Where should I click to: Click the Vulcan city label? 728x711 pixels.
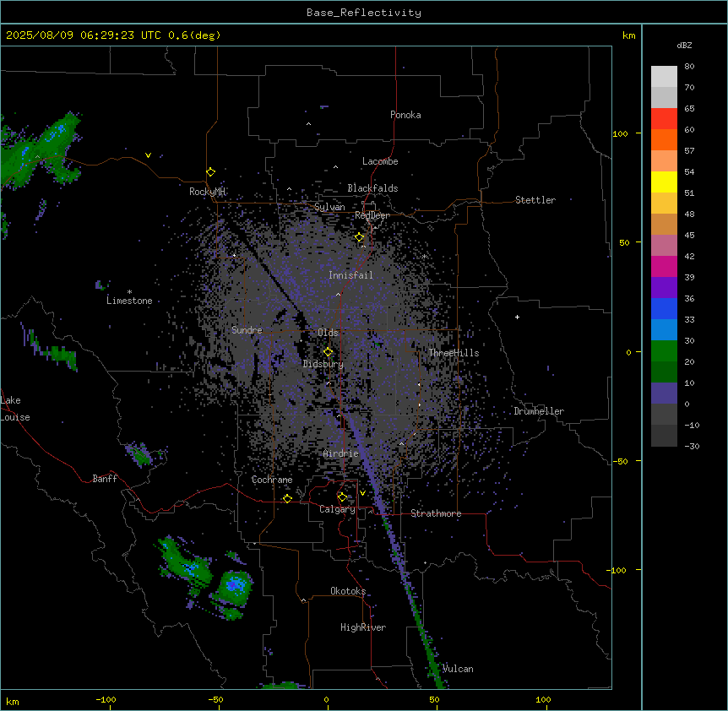pos(458,669)
